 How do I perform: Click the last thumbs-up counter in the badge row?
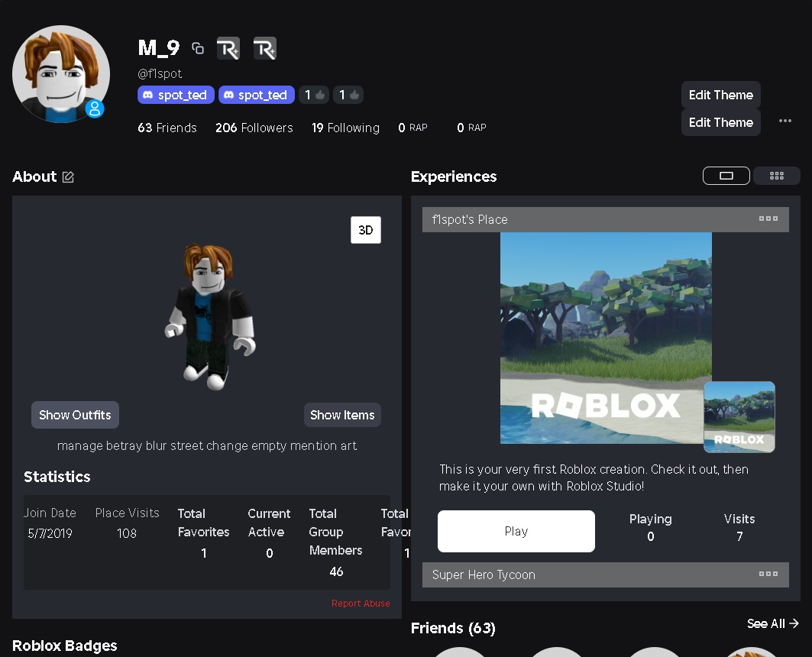coord(348,95)
